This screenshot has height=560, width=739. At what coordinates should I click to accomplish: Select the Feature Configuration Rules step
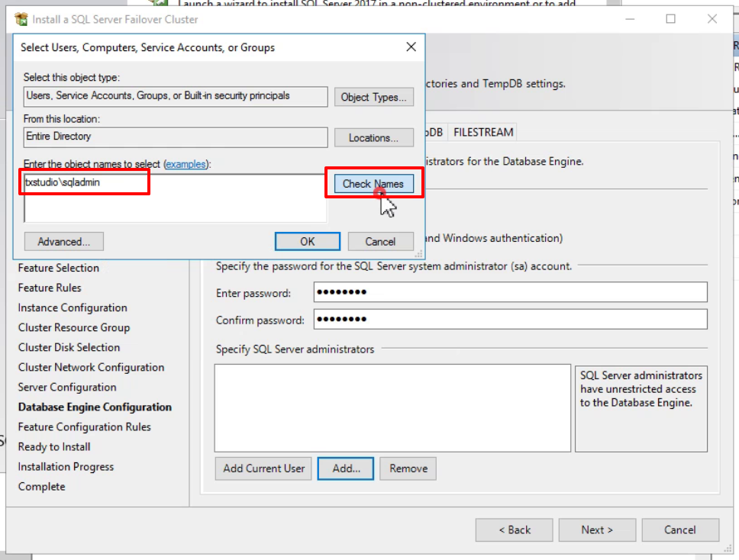(x=85, y=426)
